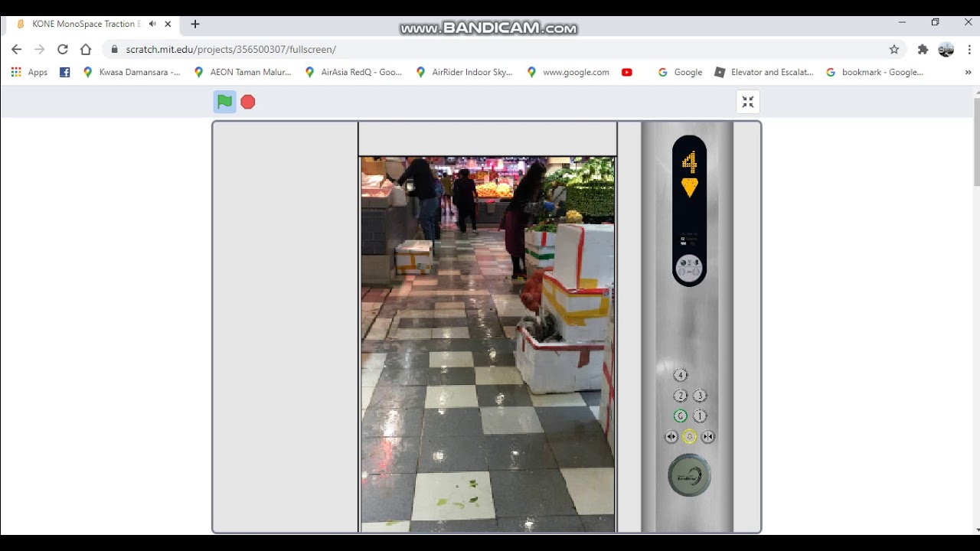
Task: Select the KONE MonoSpace Traction tab
Action: 93,24
